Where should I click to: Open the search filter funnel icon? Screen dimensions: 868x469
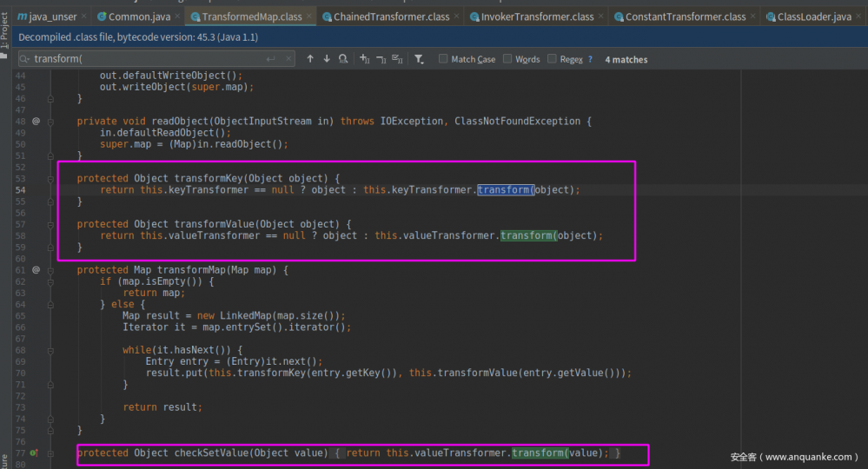pos(419,59)
